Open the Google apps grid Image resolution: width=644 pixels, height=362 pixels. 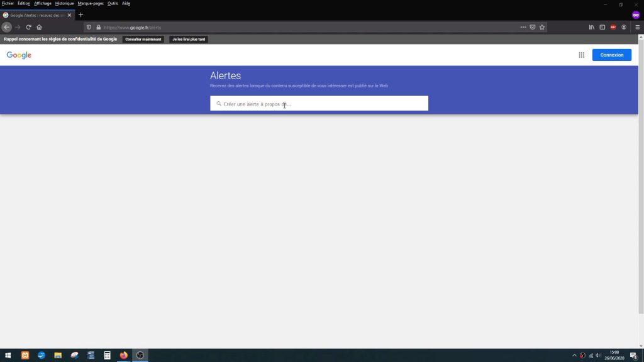click(x=581, y=55)
